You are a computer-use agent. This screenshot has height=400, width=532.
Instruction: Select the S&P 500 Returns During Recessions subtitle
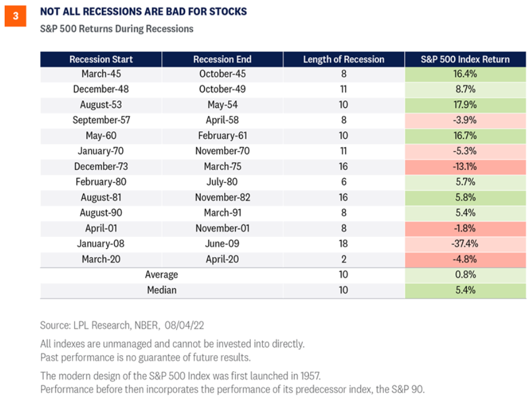(x=116, y=28)
